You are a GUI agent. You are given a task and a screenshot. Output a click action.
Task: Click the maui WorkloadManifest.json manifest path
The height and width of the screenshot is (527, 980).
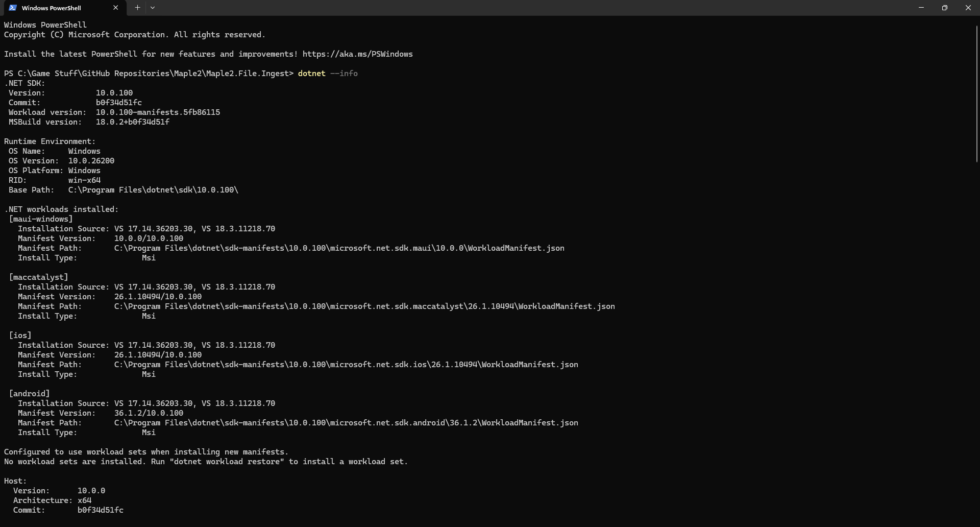pos(339,248)
